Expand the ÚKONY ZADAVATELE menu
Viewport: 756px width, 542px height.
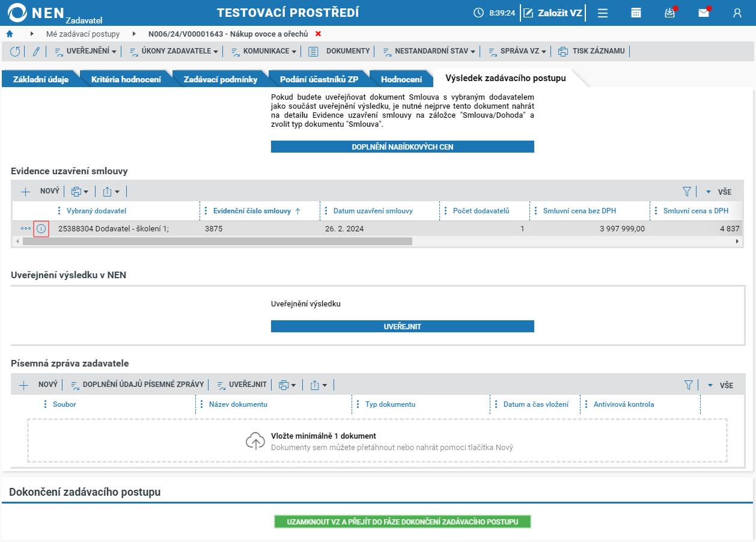tap(174, 52)
